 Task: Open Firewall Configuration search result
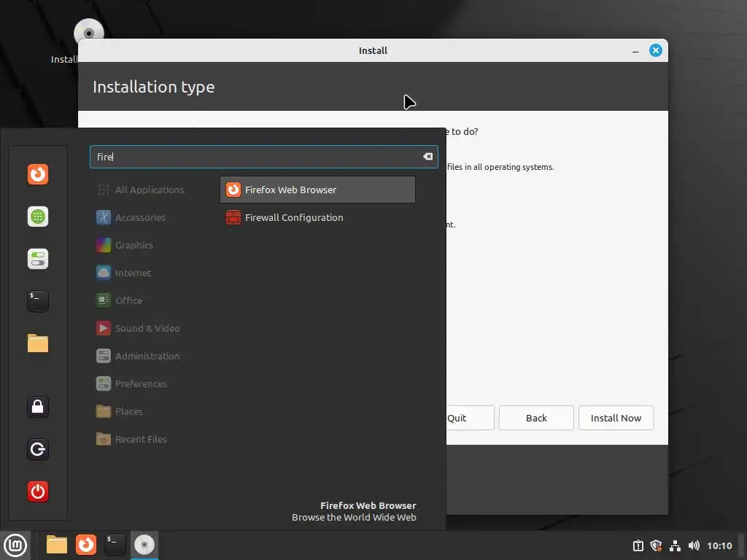click(x=317, y=217)
